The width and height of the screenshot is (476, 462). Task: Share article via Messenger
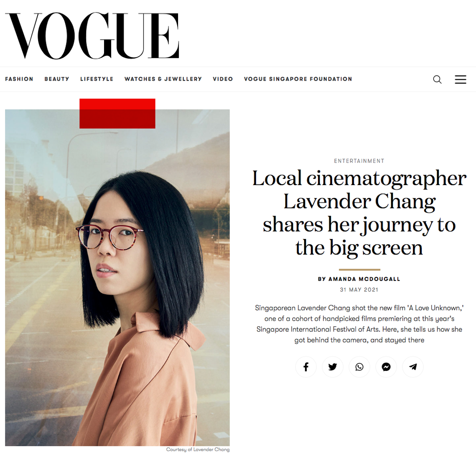pos(386,367)
